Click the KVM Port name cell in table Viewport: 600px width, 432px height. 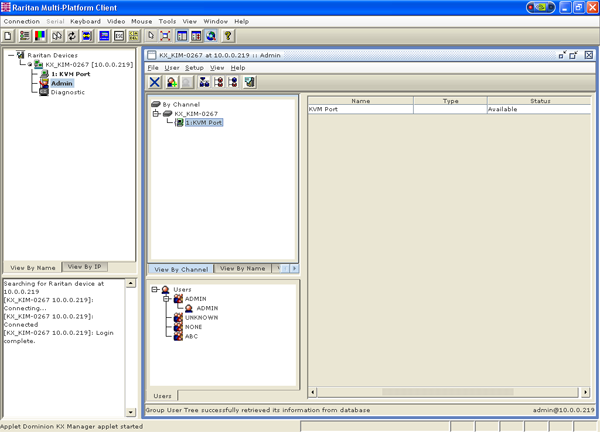[360, 109]
